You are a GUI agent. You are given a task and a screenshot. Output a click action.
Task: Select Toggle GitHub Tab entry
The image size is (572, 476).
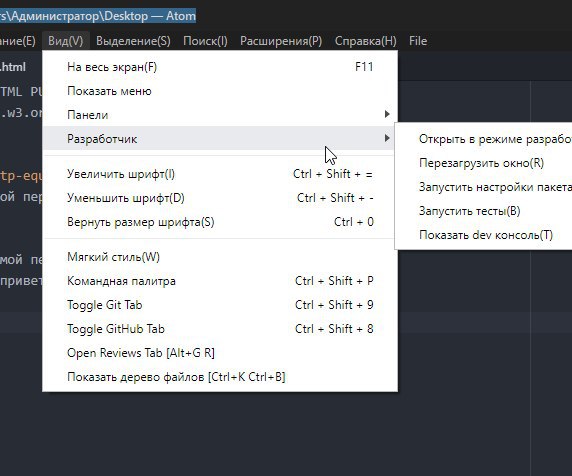tap(220, 329)
